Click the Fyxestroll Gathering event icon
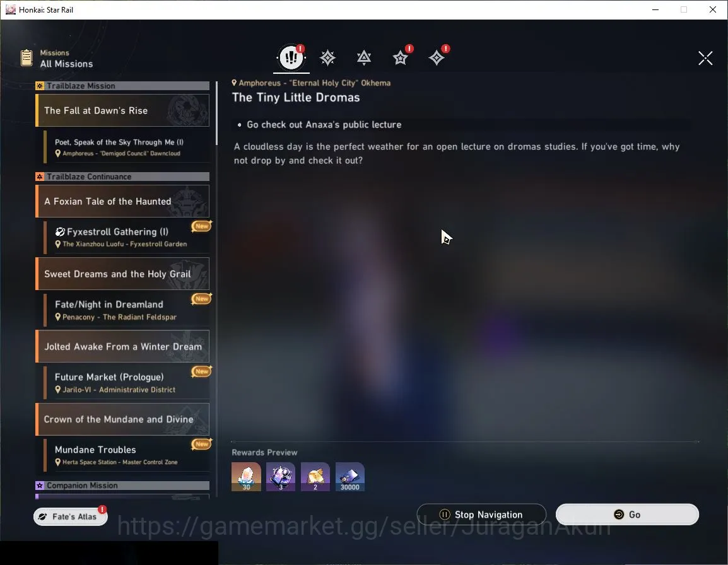This screenshot has width=728, height=565. (x=60, y=231)
